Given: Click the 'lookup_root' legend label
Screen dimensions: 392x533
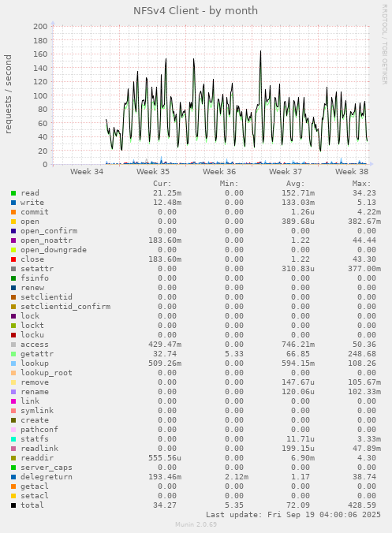Looking at the screenshot, I should click(47, 373).
